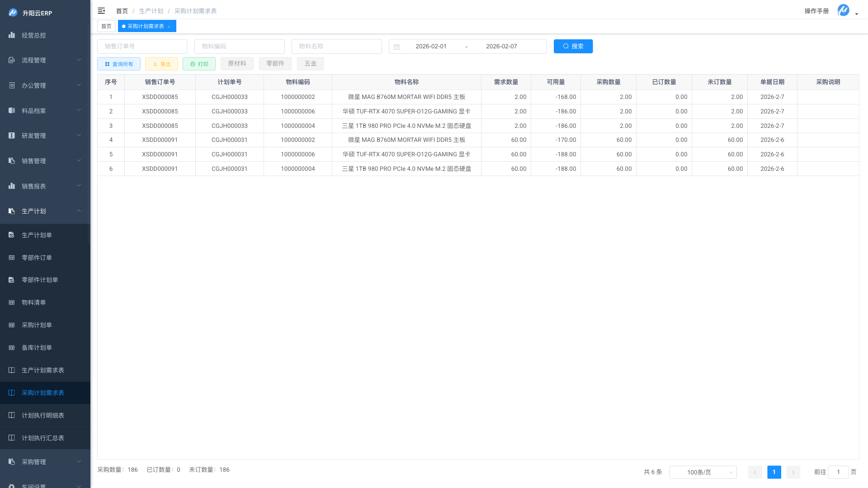Click the calendar icon in date range
Image resolution: width=868 pixels, height=488 pixels.
click(396, 47)
